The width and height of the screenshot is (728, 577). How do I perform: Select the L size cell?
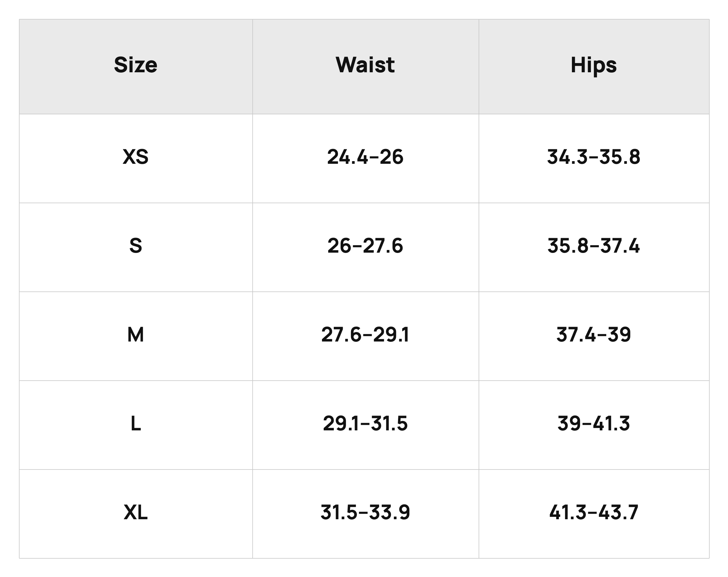coord(136,425)
